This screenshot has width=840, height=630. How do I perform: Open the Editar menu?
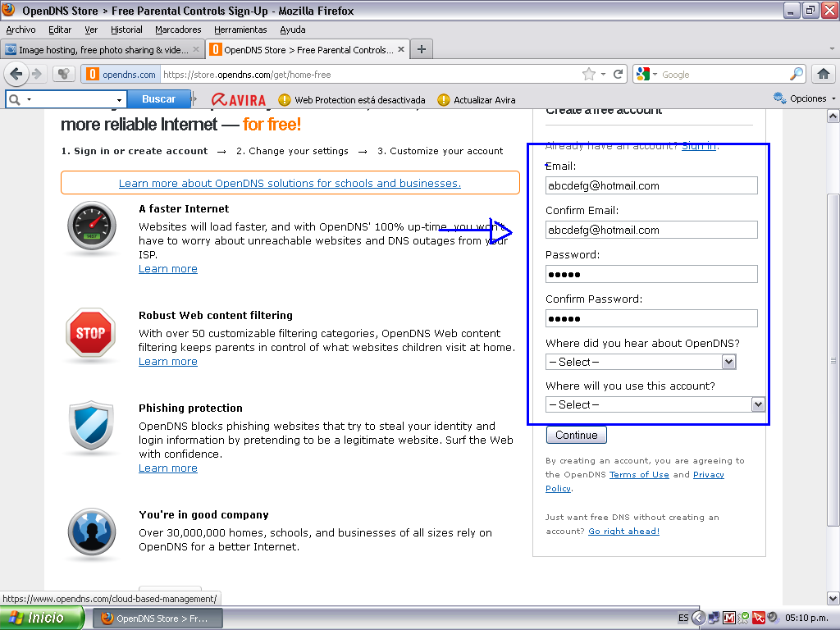pos(59,30)
